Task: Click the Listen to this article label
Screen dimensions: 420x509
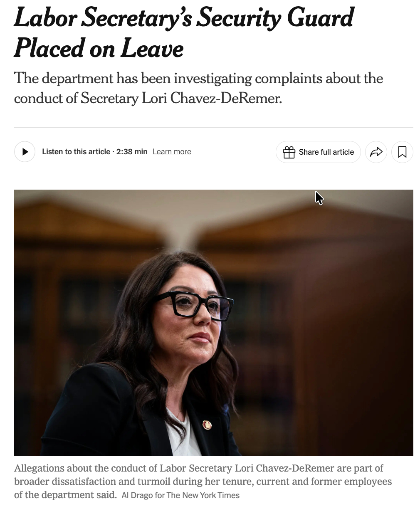Action: click(76, 152)
